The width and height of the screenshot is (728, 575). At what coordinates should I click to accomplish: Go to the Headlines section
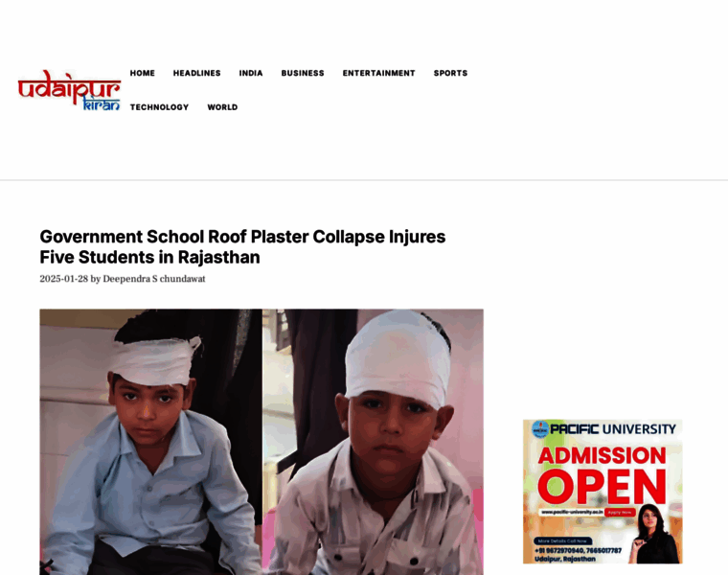(x=197, y=73)
